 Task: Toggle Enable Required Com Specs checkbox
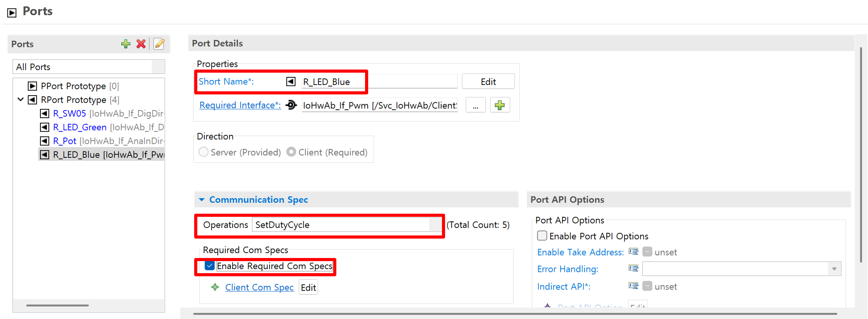click(x=209, y=266)
